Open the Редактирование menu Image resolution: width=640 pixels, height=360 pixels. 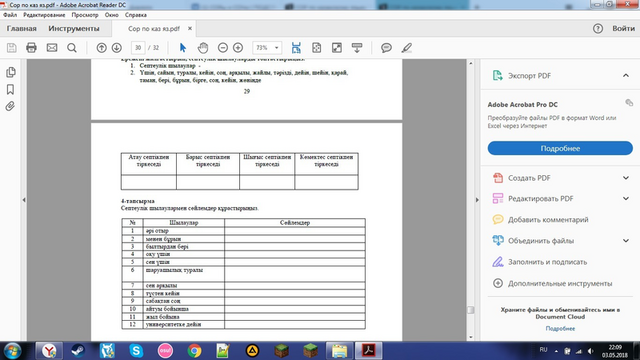point(44,15)
